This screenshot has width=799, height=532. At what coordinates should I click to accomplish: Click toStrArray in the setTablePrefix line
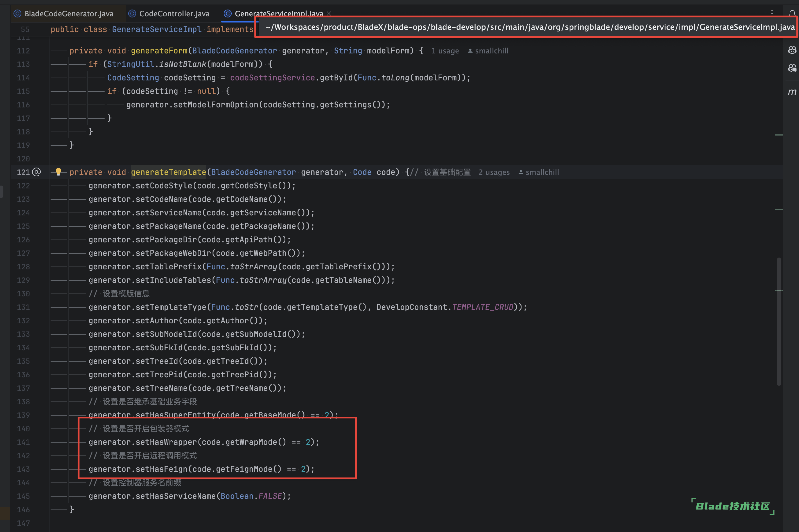(x=254, y=267)
